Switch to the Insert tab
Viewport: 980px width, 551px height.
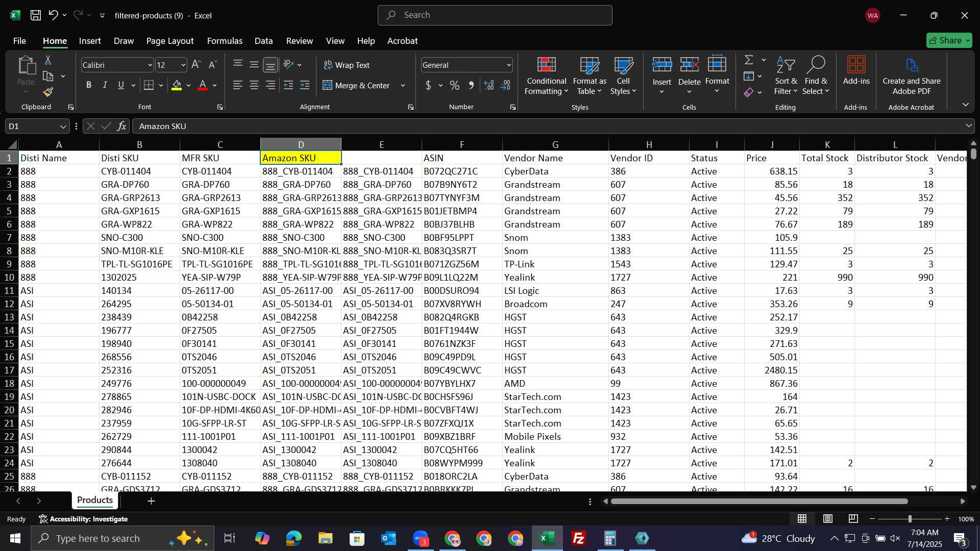coord(90,41)
